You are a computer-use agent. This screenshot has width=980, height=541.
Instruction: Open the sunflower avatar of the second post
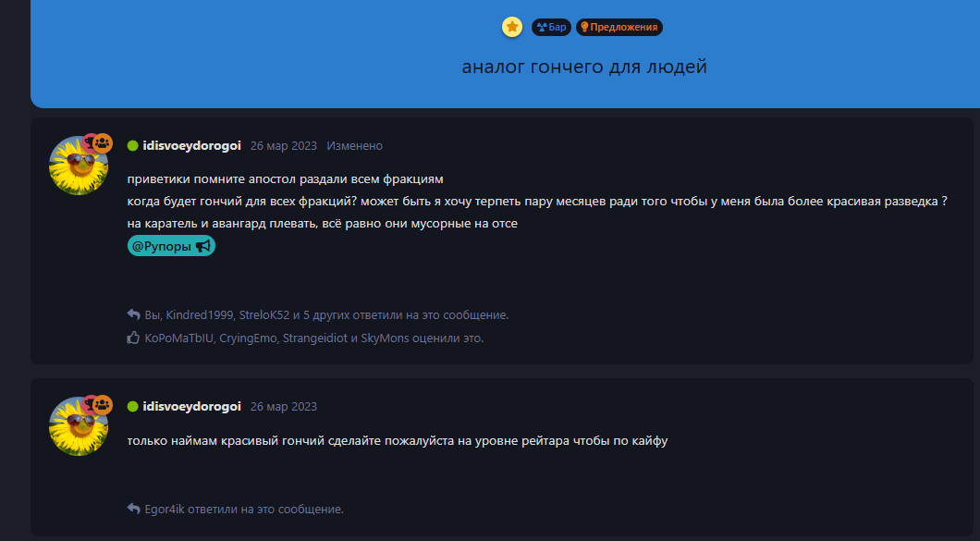pyautogui.click(x=79, y=426)
